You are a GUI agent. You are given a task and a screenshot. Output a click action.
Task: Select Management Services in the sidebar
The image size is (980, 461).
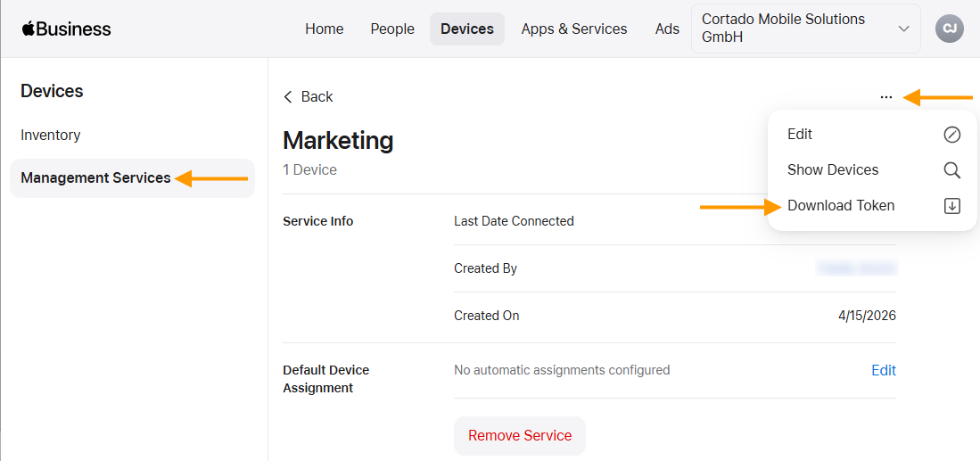133,178
